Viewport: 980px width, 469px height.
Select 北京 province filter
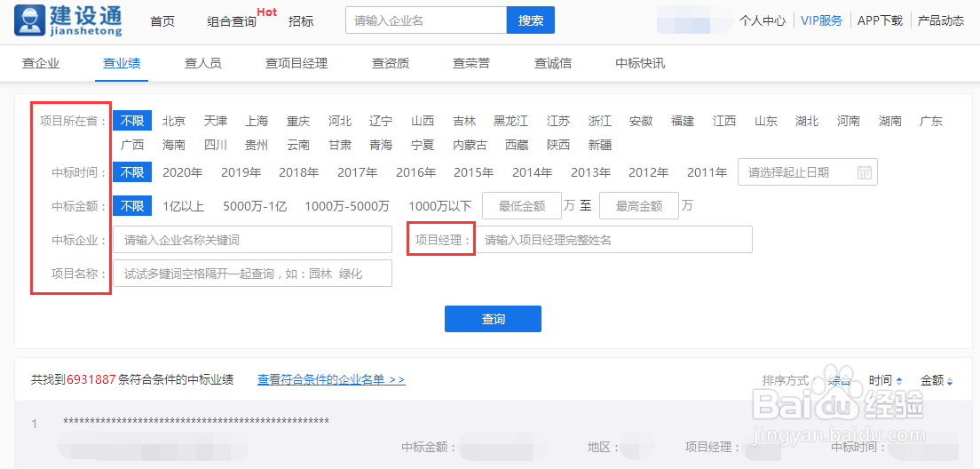click(174, 122)
